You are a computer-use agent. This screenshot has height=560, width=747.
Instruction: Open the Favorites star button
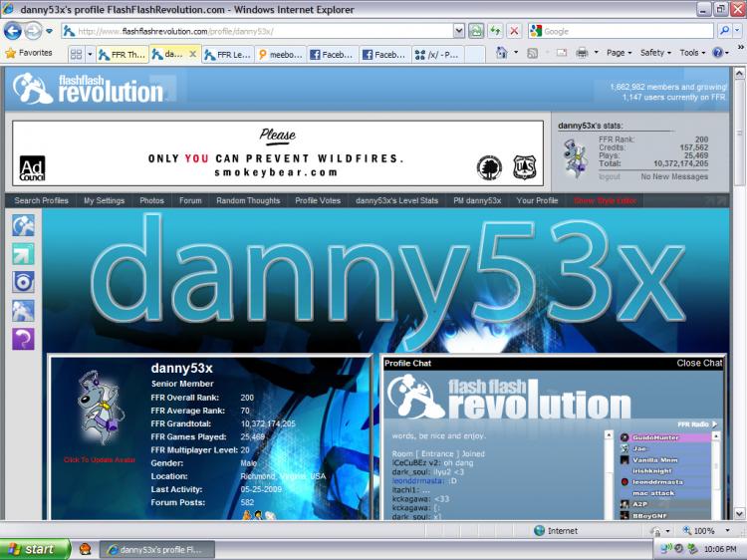pos(29,53)
